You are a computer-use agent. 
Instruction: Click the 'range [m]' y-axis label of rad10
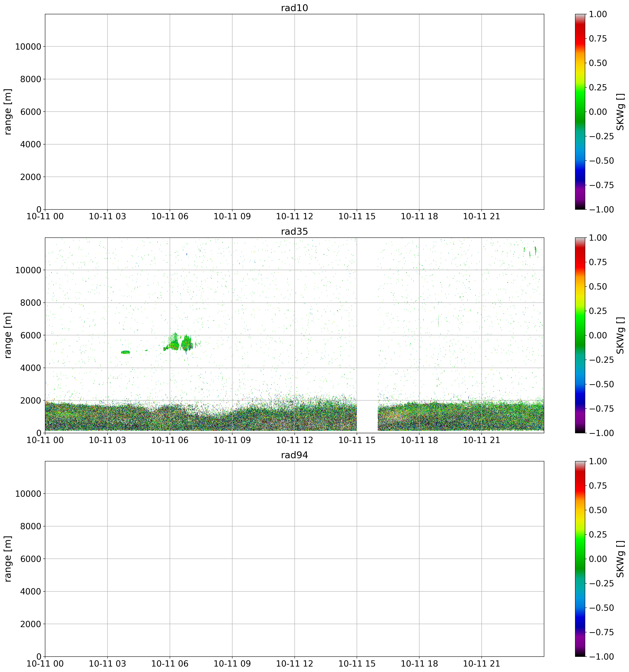point(8,112)
